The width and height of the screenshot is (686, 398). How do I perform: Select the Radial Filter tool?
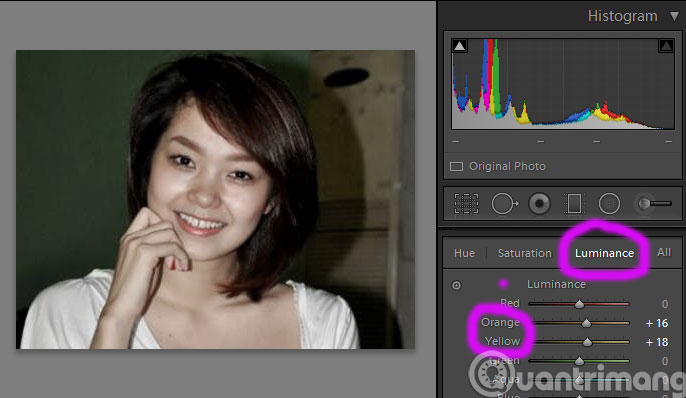point(609,204)
